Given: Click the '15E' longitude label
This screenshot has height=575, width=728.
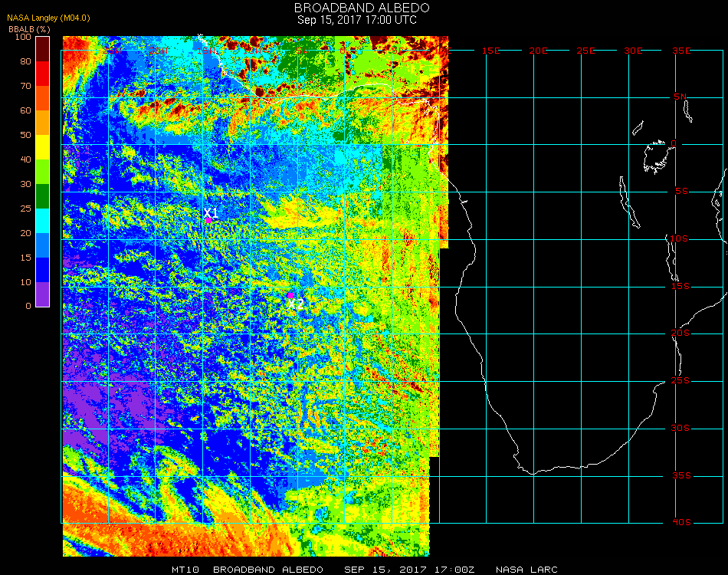Looking at the screenshot, I should pyautogui.click(x=490, y=51).
